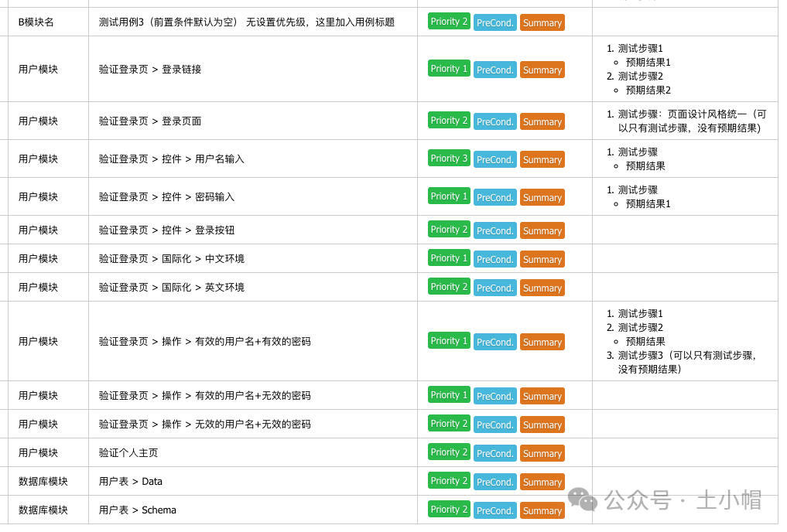Click Summary badge for 英文环境 row
The height and width of the screenshot is (532, 787).
pos(542,288)
